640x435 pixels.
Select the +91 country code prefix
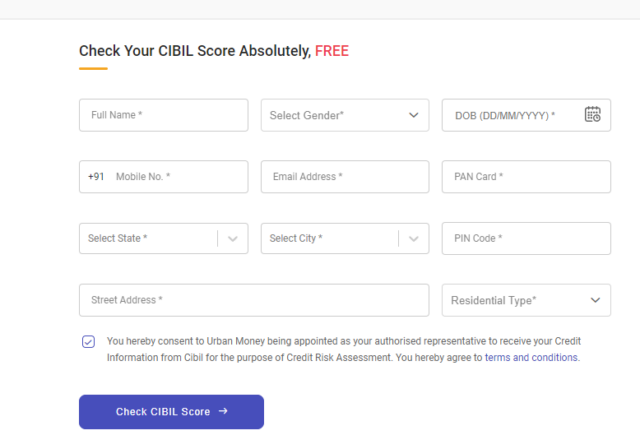pyautogui.click(x=96, y=177)
